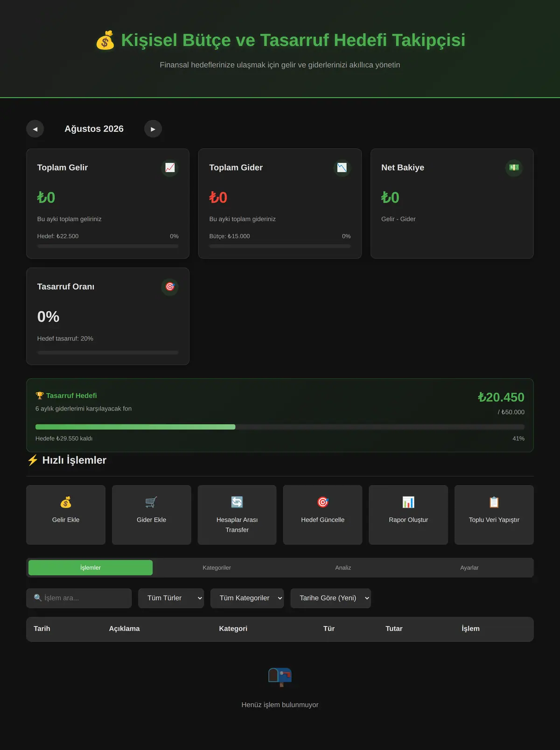Click the Henüz işlem bulunmuyor message
The image size is (560, 750).
tap(280, 705)
